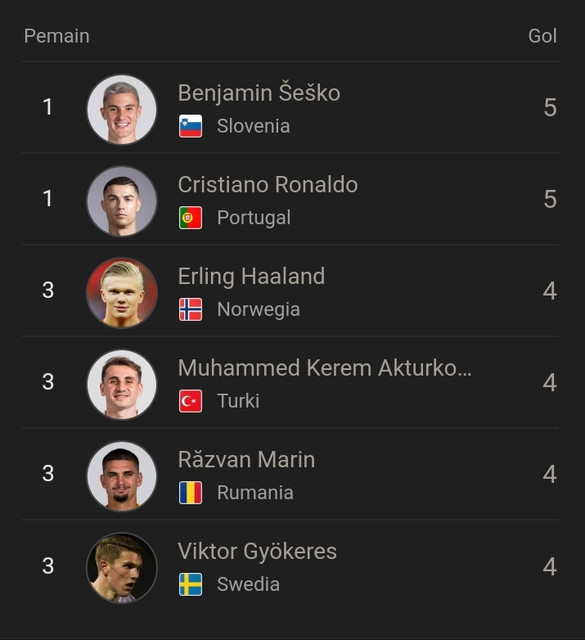
Task: Open the Viktor Gyökeres name link
Action: click(x=257, y=552)
